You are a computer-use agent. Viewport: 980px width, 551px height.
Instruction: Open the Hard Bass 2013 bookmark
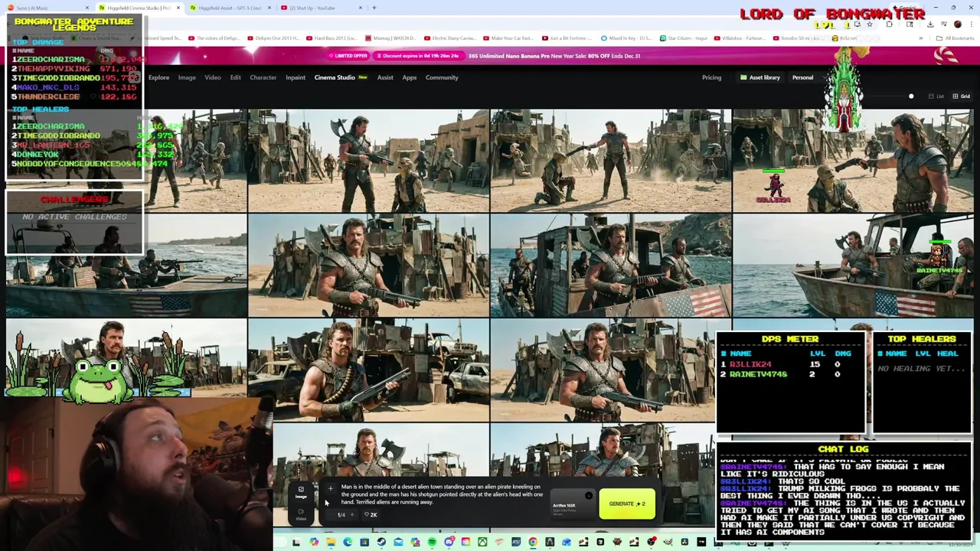tap(331, 38)
